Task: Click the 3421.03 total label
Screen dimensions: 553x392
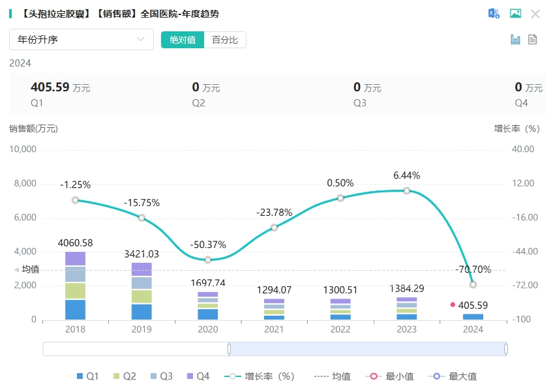Action: tap(142, 254)
